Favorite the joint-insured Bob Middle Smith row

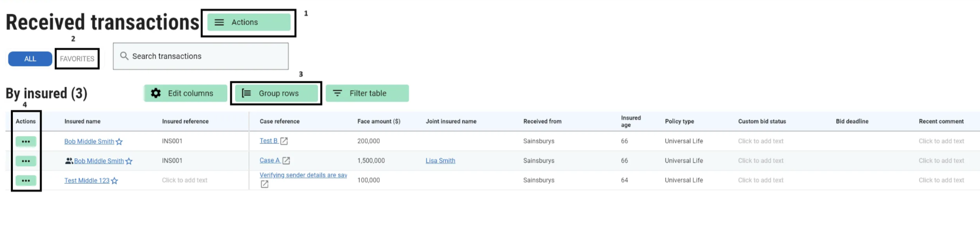[x=129, y=161]
